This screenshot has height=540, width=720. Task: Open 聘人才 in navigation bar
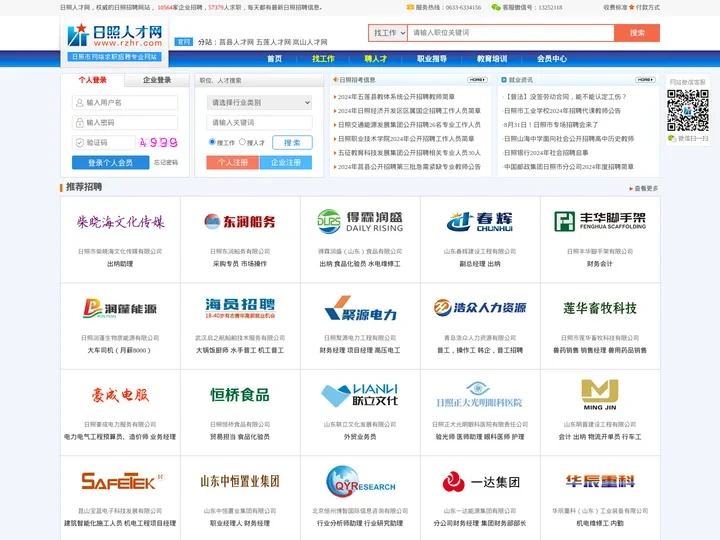point(376,59)
